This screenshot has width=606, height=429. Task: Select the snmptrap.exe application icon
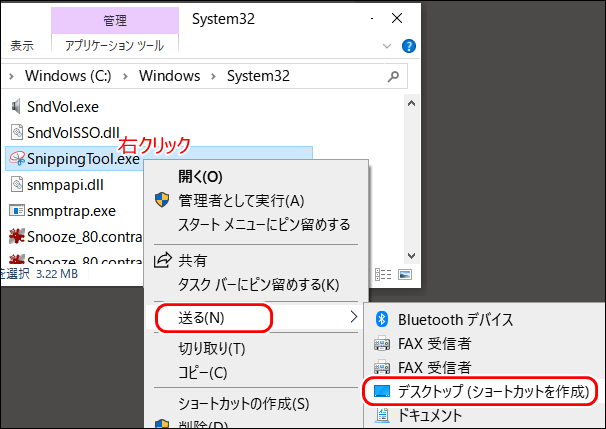[17, 211]
